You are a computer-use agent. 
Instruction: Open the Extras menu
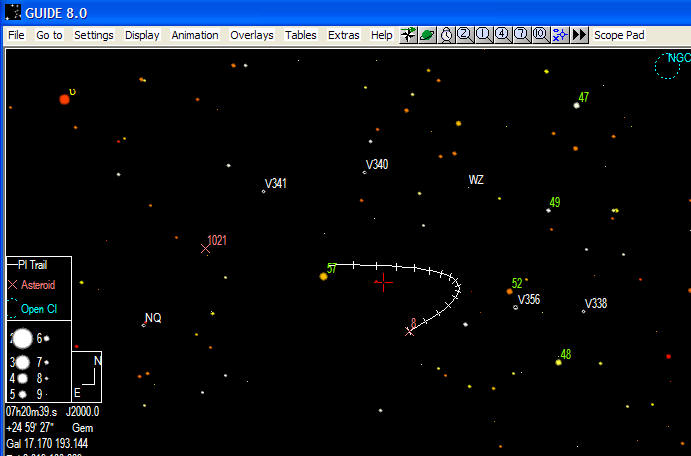[x=344, y=35]
